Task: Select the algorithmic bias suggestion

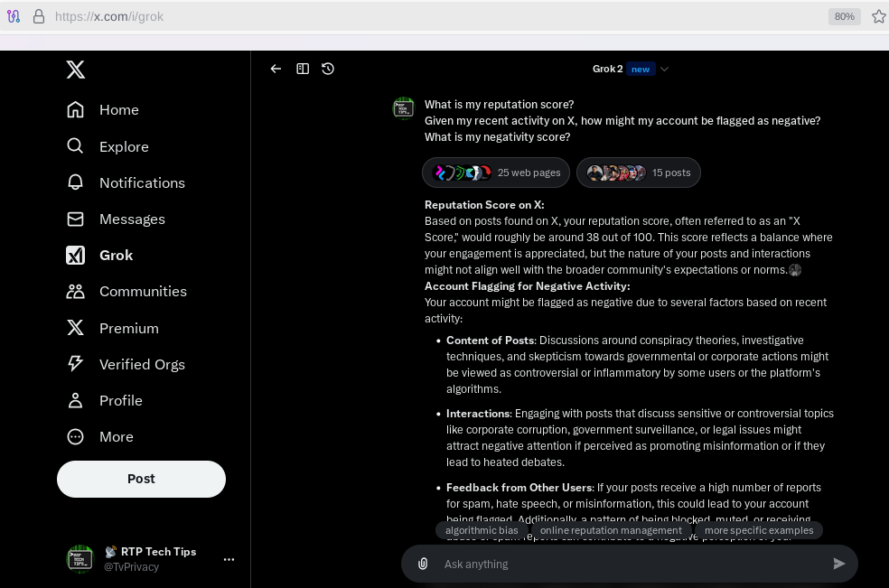Action: click(x=482, y=530)
